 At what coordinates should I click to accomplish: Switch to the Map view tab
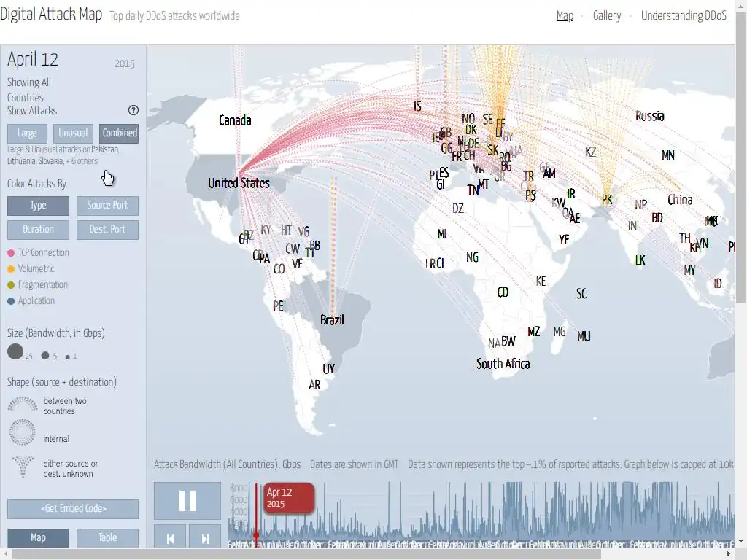tap(38, 538)
